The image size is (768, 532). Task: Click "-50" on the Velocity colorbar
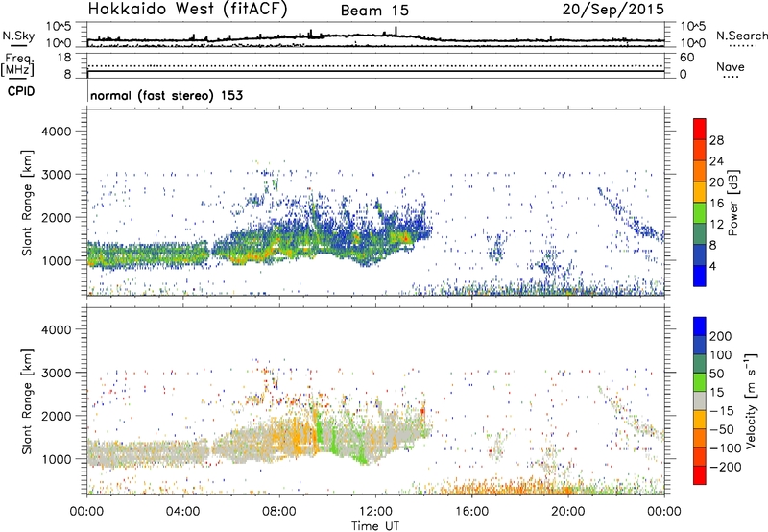point(722,429)
